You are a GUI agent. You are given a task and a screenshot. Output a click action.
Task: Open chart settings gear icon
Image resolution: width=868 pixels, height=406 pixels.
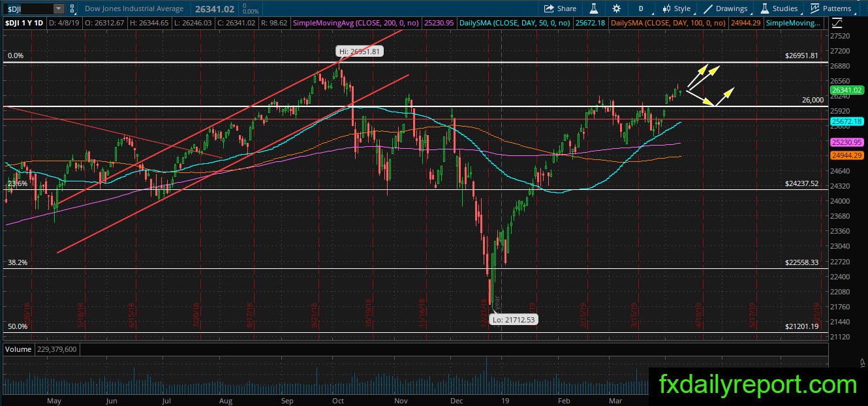point(617,8)
